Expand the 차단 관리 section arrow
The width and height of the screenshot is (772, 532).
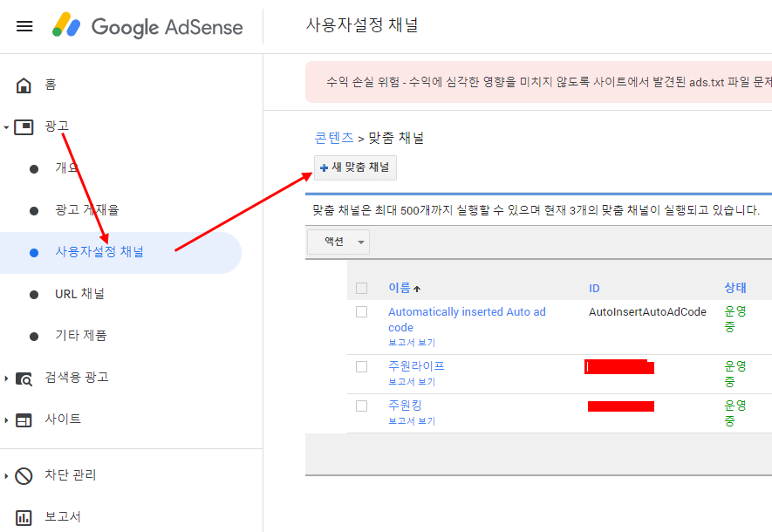pos(6,476)
